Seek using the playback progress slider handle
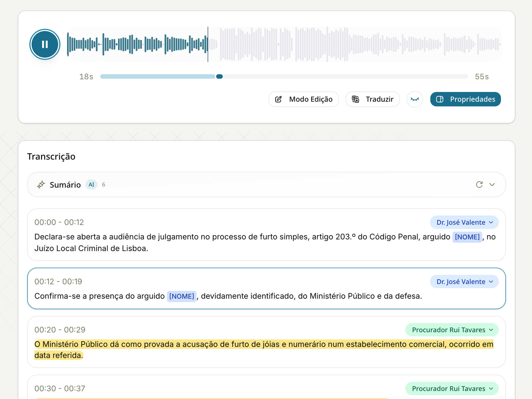 219,76
